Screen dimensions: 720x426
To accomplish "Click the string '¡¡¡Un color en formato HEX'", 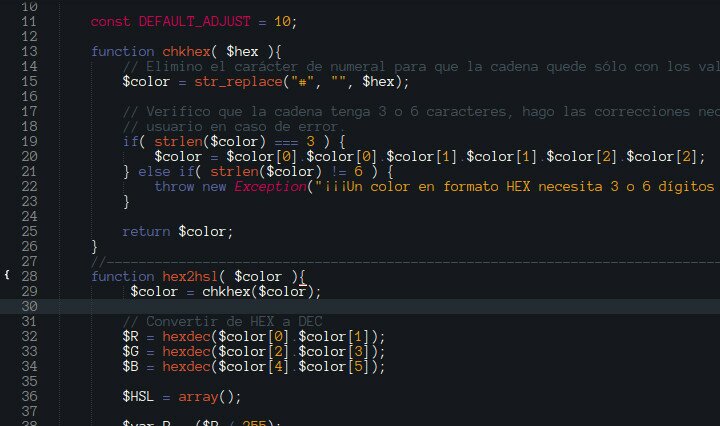I will click(517, 186).
